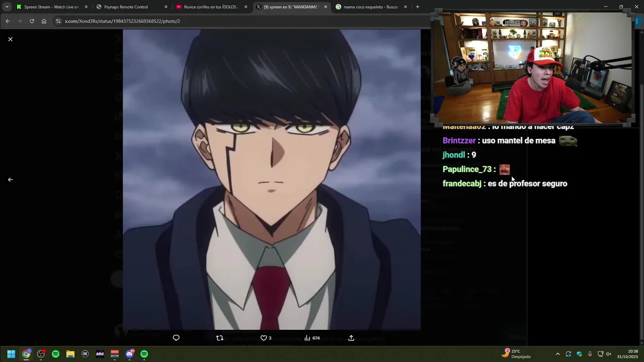
Task: Click the microphone tray icon
Action: 590,354
